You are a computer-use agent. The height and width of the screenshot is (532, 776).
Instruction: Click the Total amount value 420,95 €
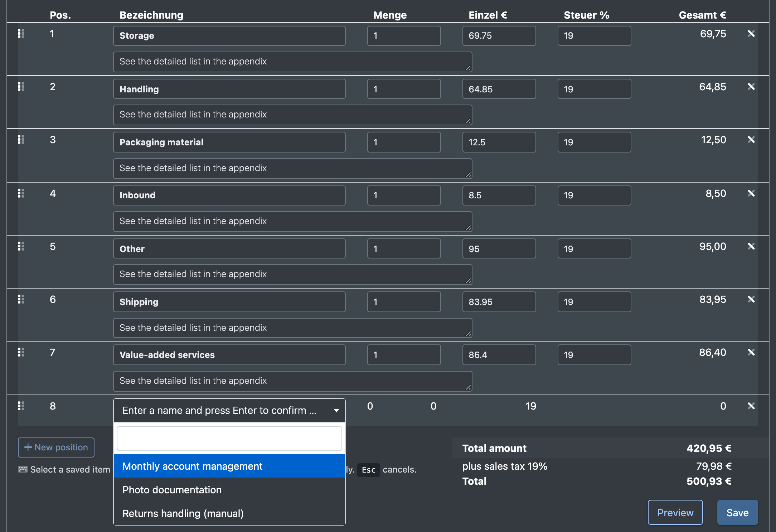709,448
